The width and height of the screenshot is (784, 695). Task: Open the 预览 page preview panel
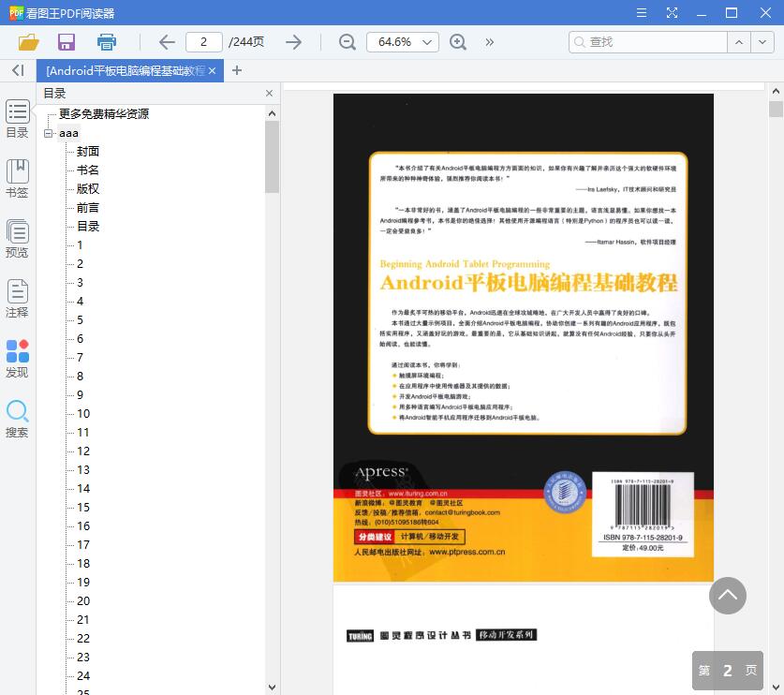[x=17, y=237]
